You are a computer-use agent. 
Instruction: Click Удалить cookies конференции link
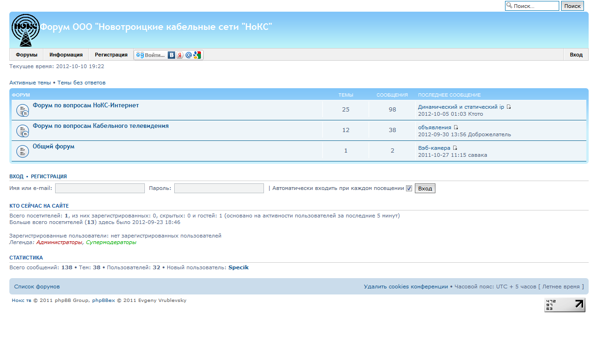pyautogui.click(x=406, y=287)
